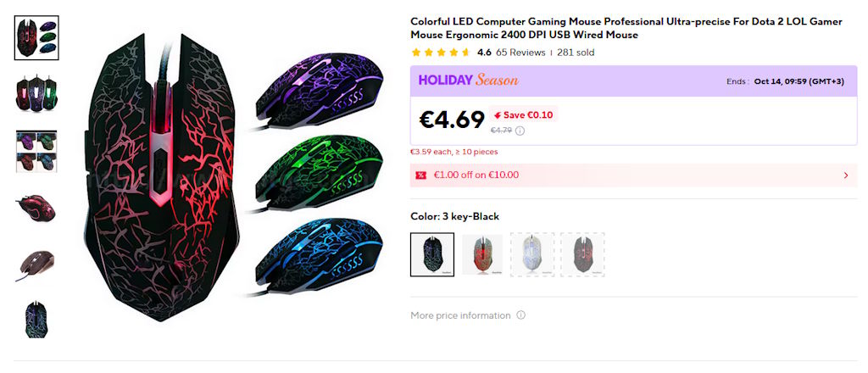Viewport: 868px width, 373px height.
Task: Open the 65 Reviews link
Action: (520, 53)
